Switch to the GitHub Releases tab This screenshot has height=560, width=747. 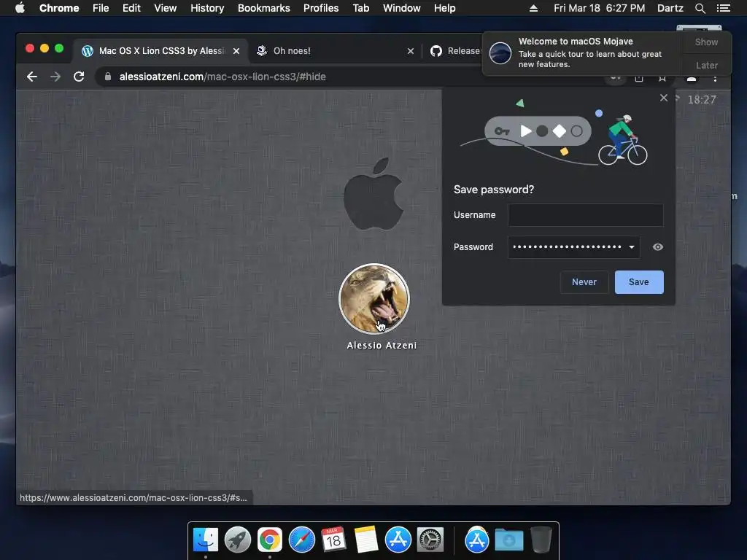(455, 51)
